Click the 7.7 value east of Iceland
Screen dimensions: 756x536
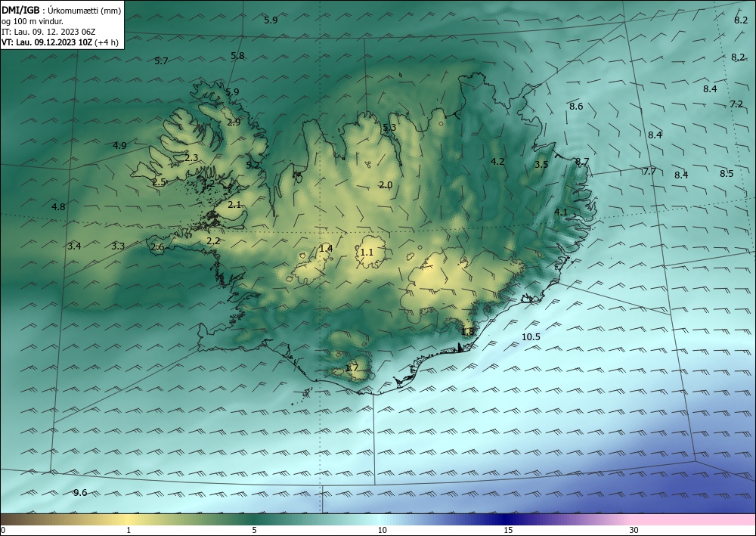tap(649, 171)
